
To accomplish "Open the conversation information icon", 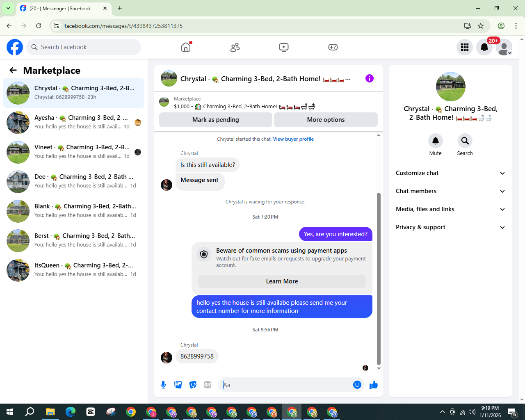I will 370,78.
